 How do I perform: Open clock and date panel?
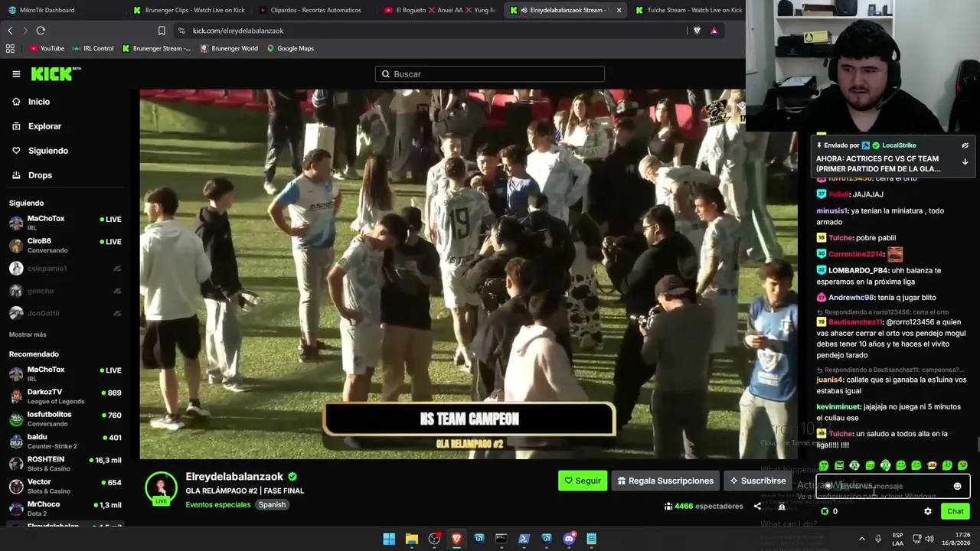click(x=956, y=539)
